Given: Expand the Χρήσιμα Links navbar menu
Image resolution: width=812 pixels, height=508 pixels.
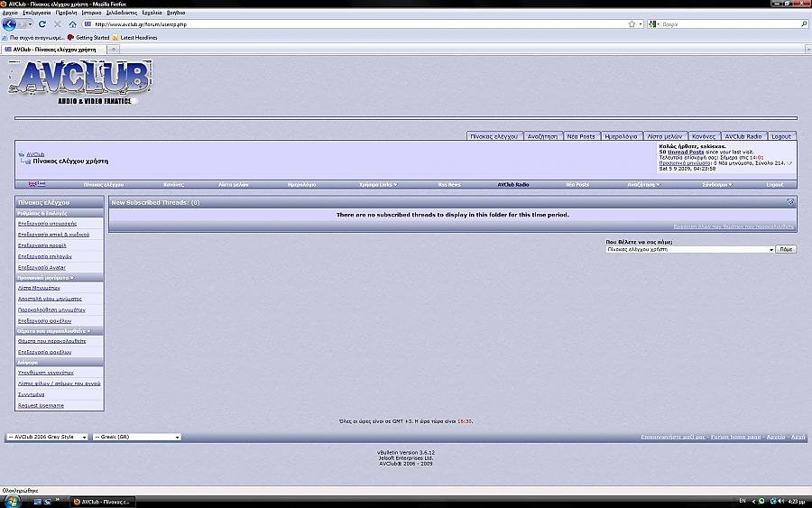Looking at the screenshot, I should tap(378, 184).
